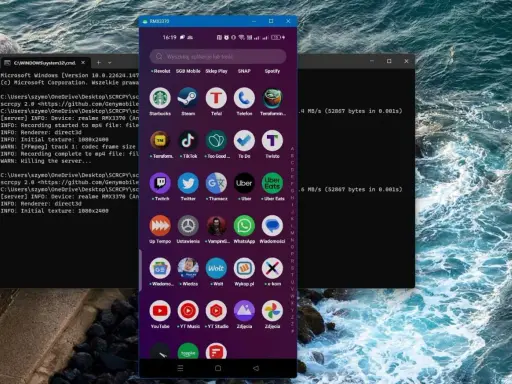Click the Sklep Play app label
The image size is (512, 384).
point(216,71)
